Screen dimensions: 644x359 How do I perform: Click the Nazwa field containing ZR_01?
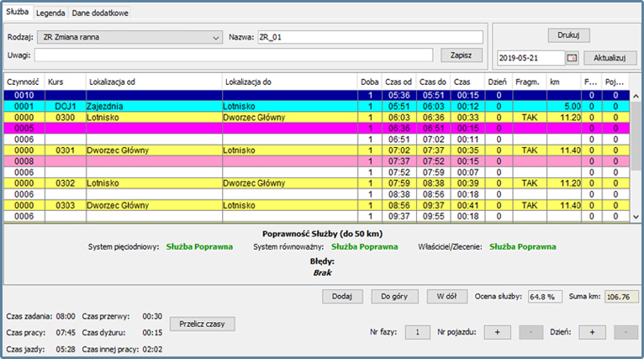(x=370, y=37)
